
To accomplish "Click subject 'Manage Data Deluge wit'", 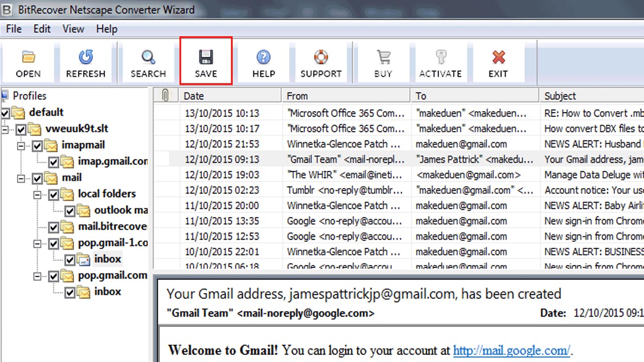I will (594, 174).
